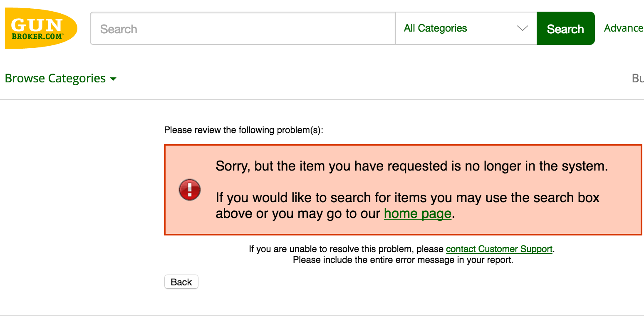This screenshot has height=317, width=644.
Task: Click the green "BROKER.COM" text in the logo
Action: click(x=37, y=36)
